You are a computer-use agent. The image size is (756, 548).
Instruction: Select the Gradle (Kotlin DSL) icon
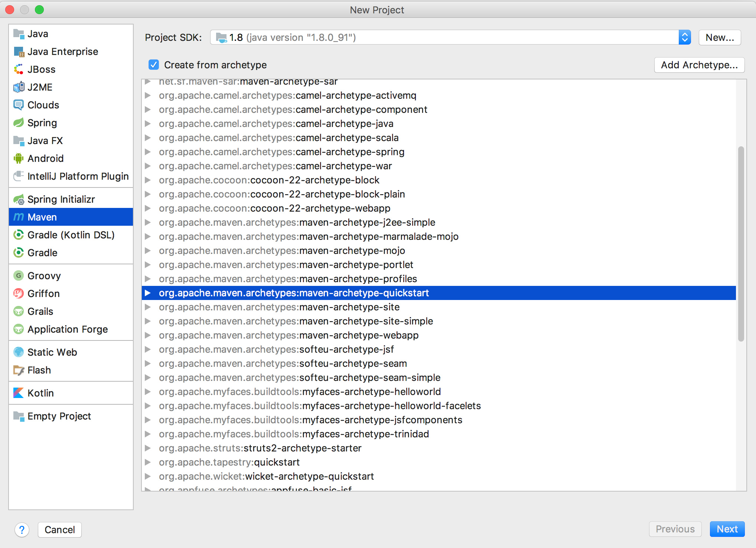19,235
